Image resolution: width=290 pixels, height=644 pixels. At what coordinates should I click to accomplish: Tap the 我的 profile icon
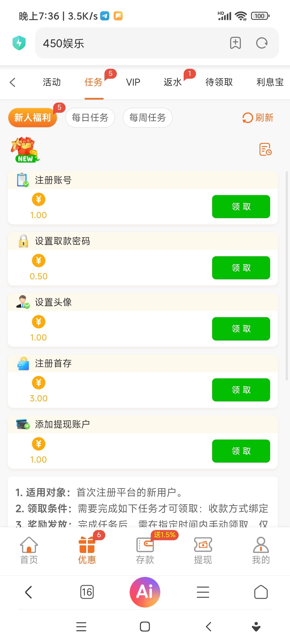click(261, 550)
